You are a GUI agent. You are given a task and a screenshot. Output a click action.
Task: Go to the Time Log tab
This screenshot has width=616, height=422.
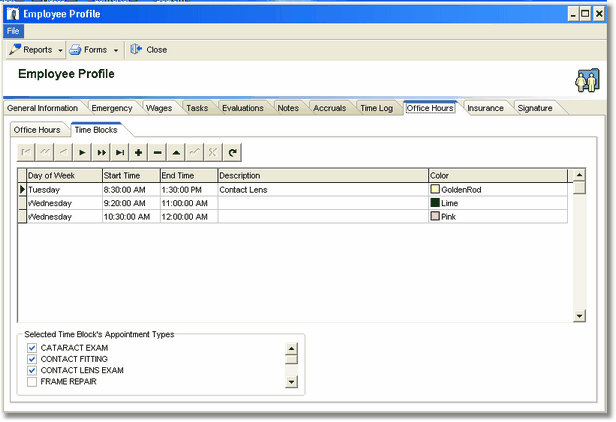(377, 108)
